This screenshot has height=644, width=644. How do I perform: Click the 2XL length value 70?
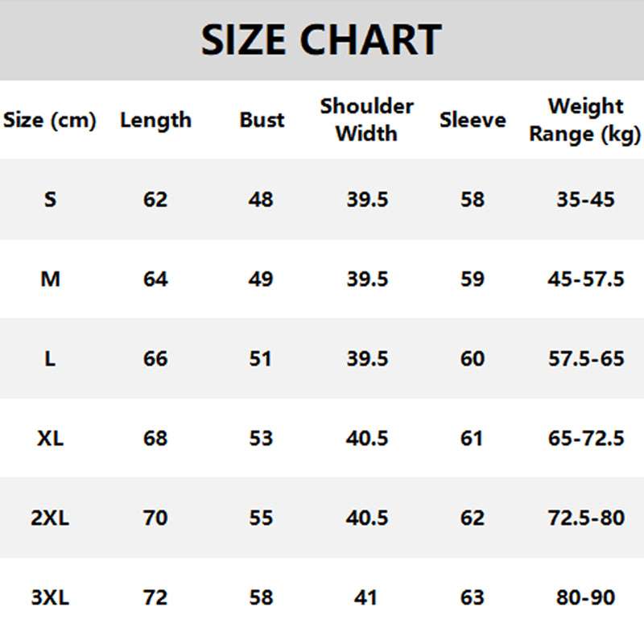tap(155, 518)
